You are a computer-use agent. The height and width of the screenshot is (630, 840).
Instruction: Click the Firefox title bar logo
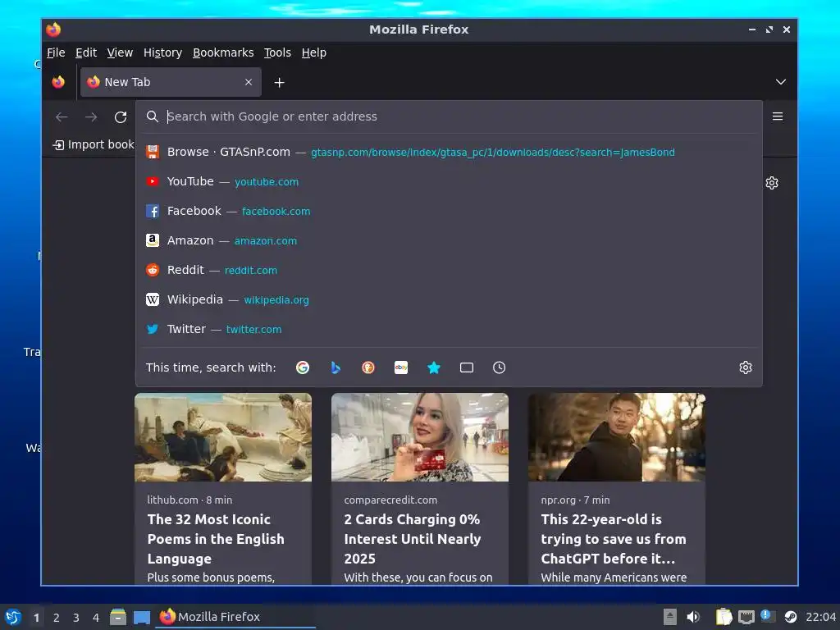[53, 30]
